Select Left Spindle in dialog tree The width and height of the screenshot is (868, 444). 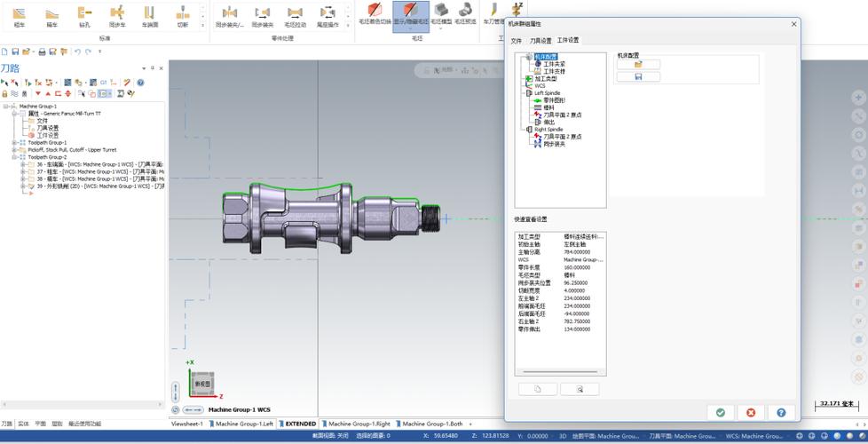pos(547,93)
